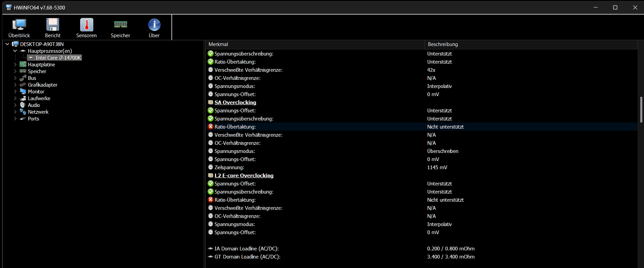Screen dimensions: 644x268
Task: Select the Überschreiben voltage mode value
Action: (x=443, y=151)
